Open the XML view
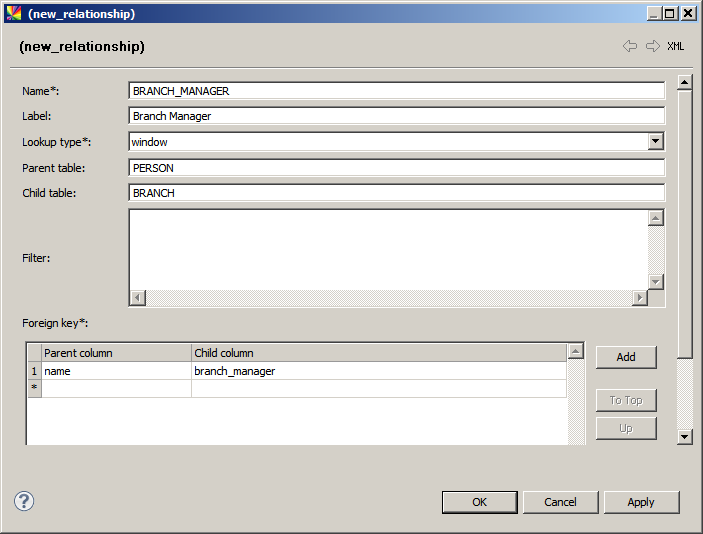The height and width of the screenshot is (534, 703). coord(676,46)
